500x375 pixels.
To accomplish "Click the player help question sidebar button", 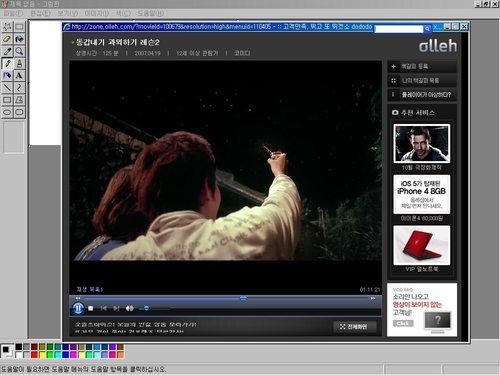I will click(422, 95).
